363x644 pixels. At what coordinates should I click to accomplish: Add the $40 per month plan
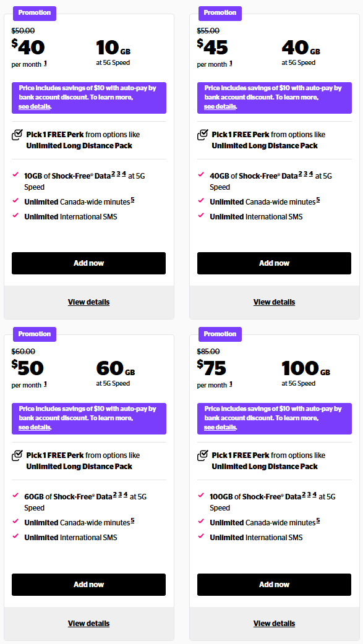pyautogui.click(x=88, y=263)
